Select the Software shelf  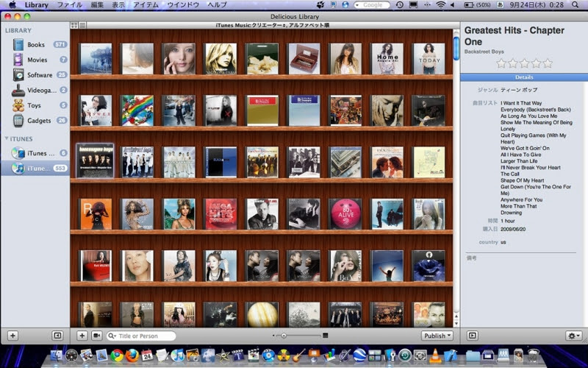click(35, 75)
